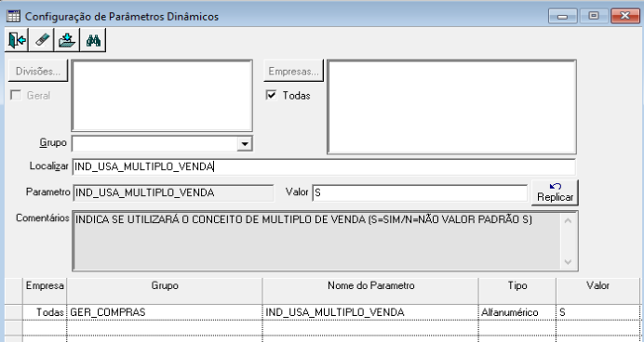Toggle the Geral checkbox
This screenshot has width=644, height=342.
click(16, 95)
